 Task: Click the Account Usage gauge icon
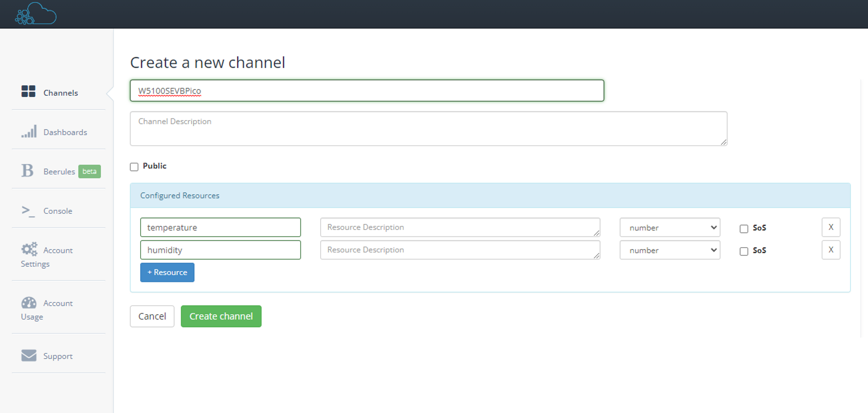pos(29,302)
